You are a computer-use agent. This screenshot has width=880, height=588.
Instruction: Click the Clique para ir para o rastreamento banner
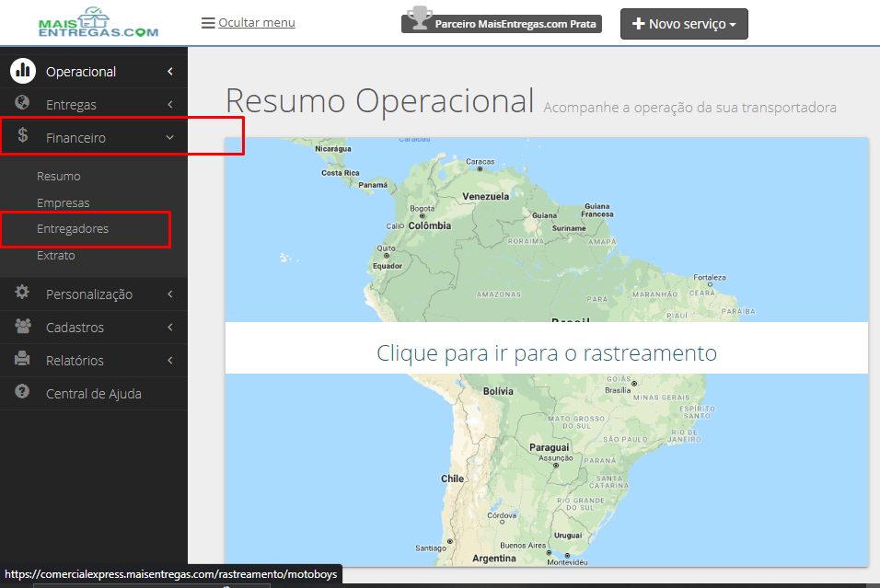[547, 348]
